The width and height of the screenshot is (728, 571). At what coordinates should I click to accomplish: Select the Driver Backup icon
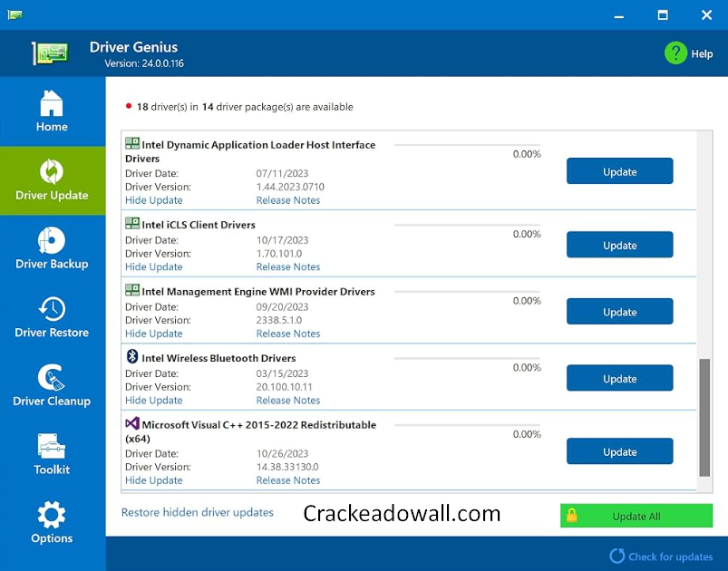pyautogui.click(x=52, y=240)
